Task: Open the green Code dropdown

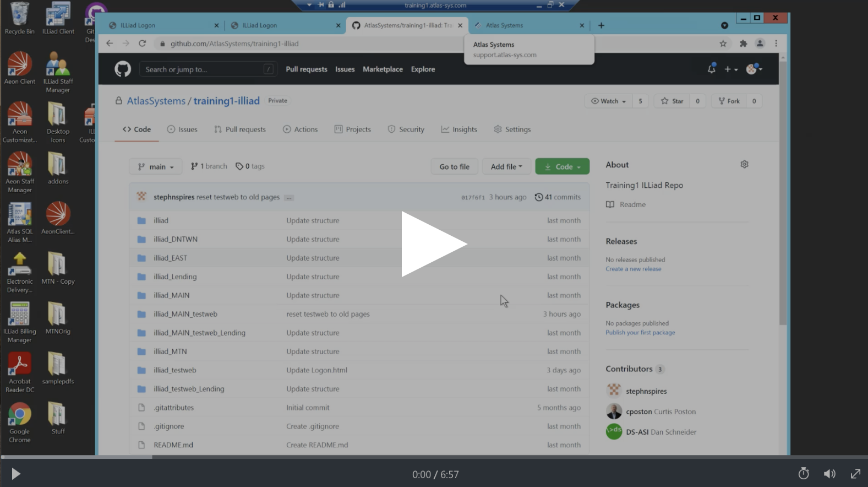Action: click(x=562, y=167)
